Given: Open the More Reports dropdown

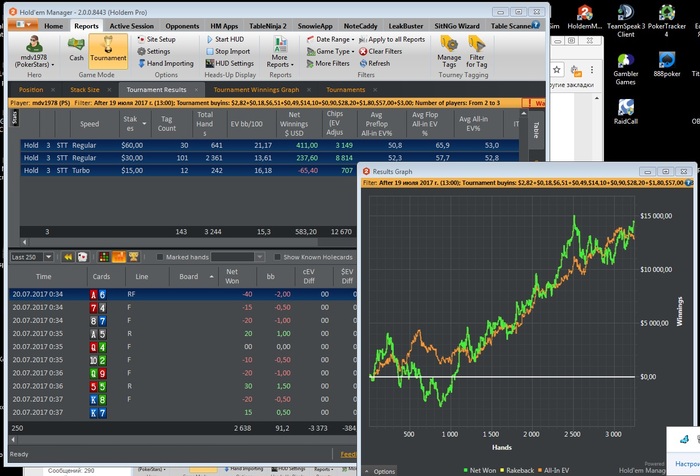Looking at the screenshot, I should [x=280, y=52].
